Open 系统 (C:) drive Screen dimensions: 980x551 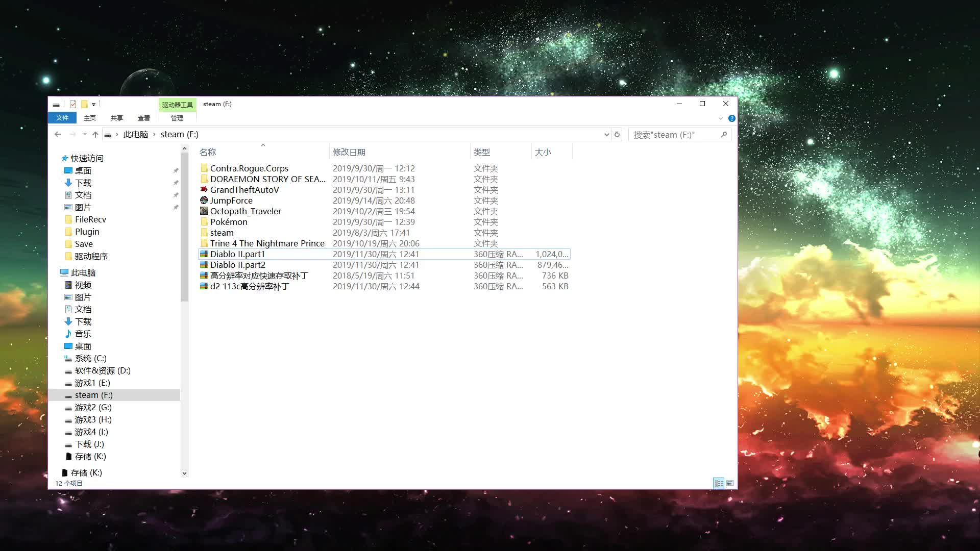90,358
